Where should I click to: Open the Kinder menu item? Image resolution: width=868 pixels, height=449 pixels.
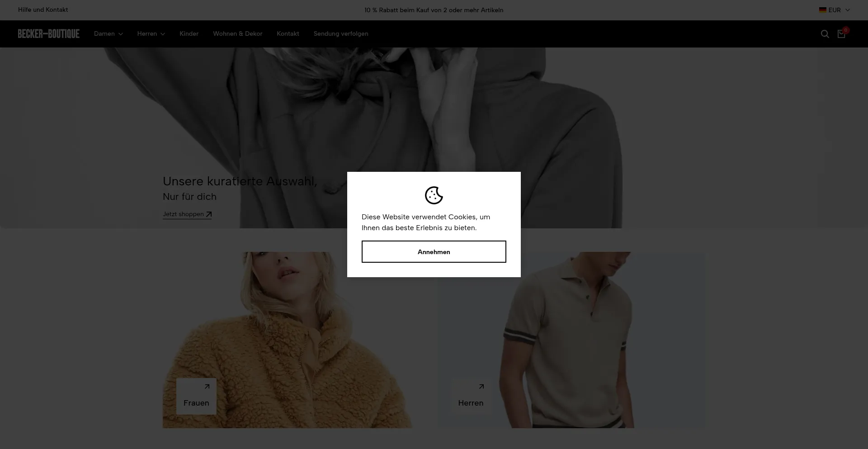point(189,34)
